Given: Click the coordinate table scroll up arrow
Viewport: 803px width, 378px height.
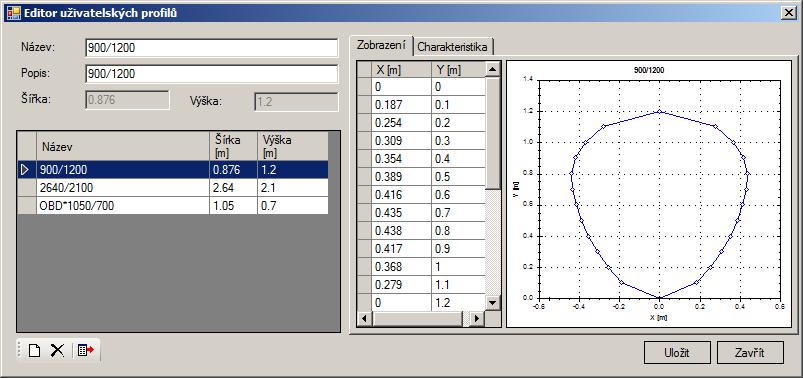Looking at the screenshot, I should (492, 69).
